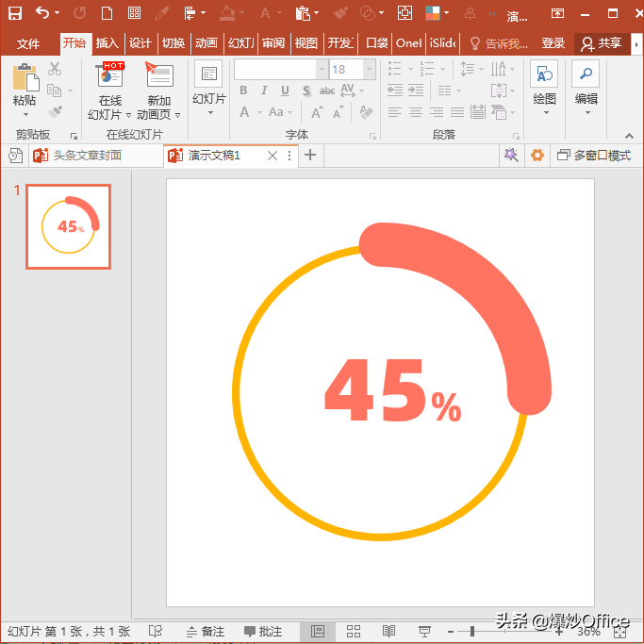Image resolution: width=644 pixels, height=644 pixels.
Task: Click the 共享 share button
Action: coord(602,43)
